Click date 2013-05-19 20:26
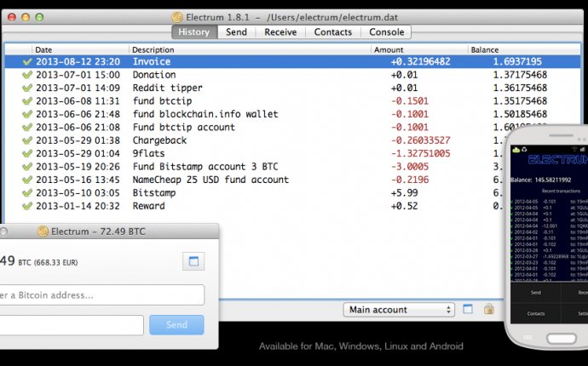The image size is (588, 366). [78, 167]
